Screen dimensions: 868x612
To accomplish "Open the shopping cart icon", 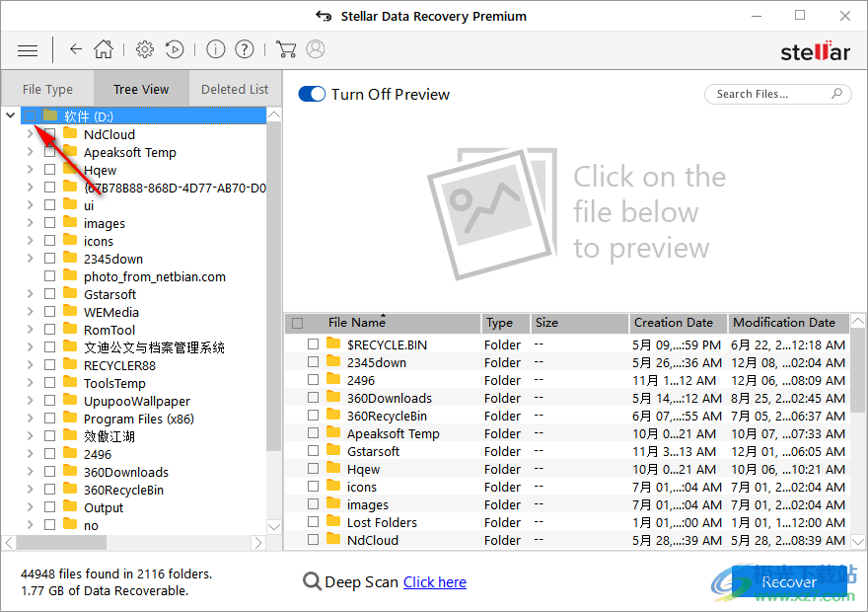I will tap(286, 49).
